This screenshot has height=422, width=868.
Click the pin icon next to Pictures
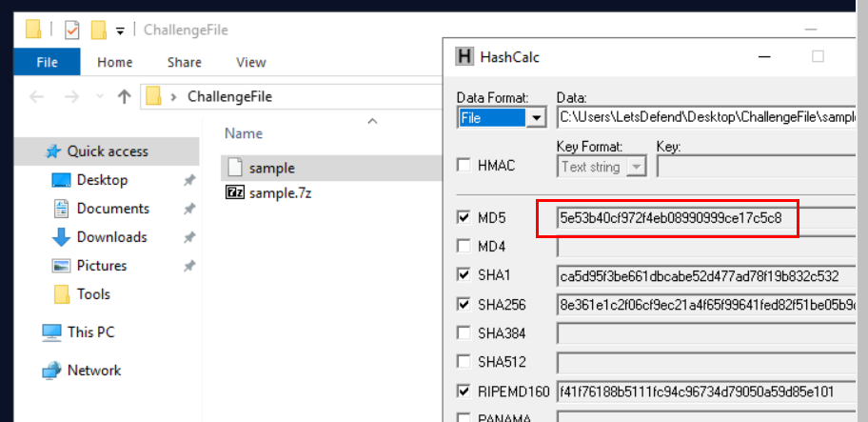click(x=189, y=266)
